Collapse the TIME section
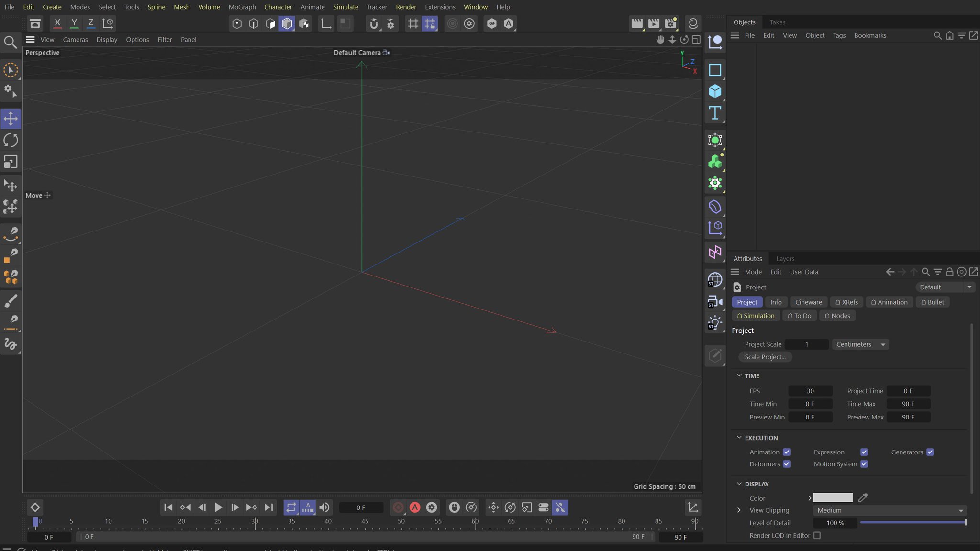 (x=739, y=376)
